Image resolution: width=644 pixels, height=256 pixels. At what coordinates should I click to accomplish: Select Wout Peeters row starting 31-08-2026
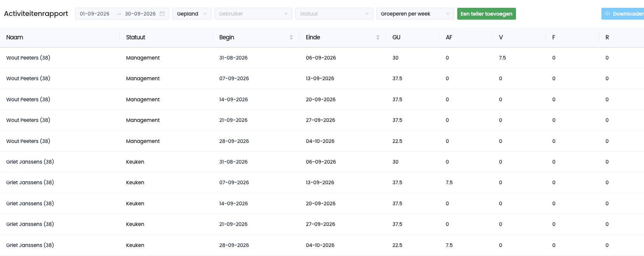point(322,58)
